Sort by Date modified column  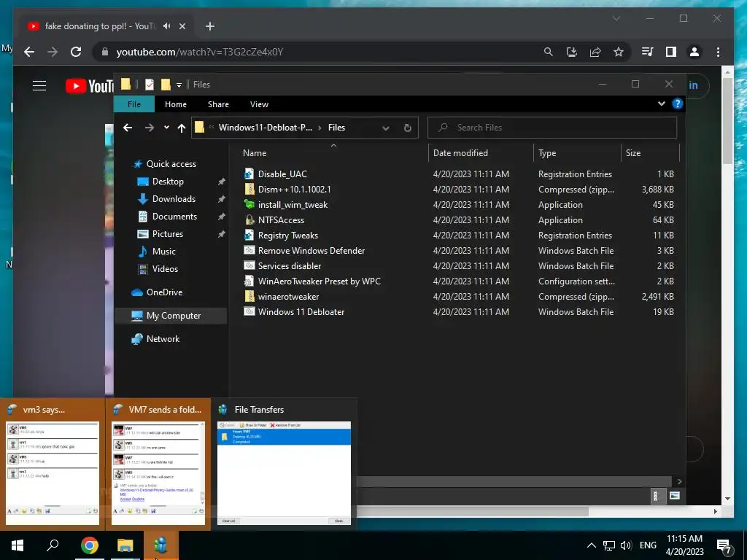(460, 153)
